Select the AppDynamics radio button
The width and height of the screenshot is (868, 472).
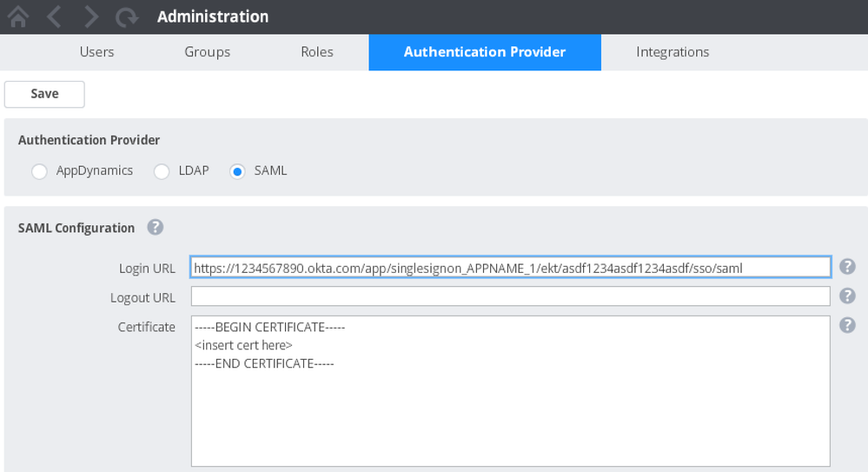click(x=39, y=172)
